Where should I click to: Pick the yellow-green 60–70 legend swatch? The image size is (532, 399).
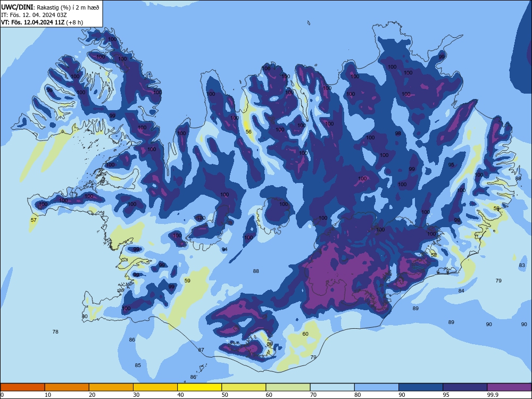click(x=288, y=387)
